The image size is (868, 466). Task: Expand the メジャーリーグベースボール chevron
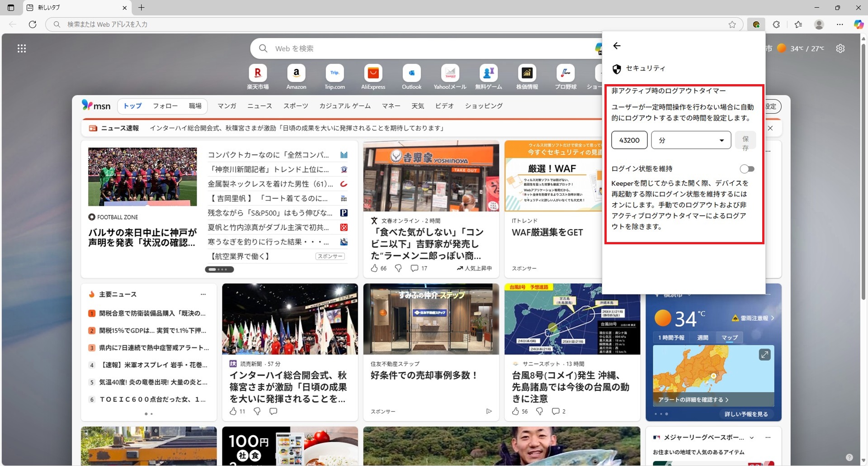pyautogui.click(x=751, y=437)
